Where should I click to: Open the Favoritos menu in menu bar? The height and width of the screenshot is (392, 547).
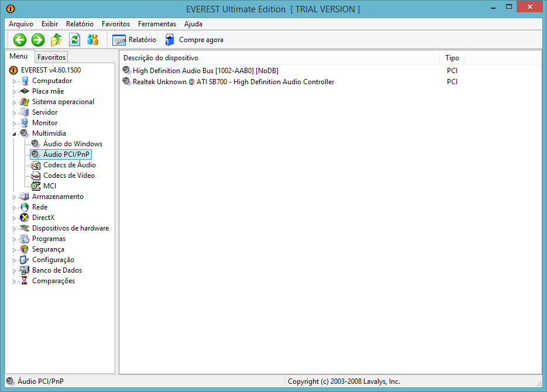click(116, 24)
